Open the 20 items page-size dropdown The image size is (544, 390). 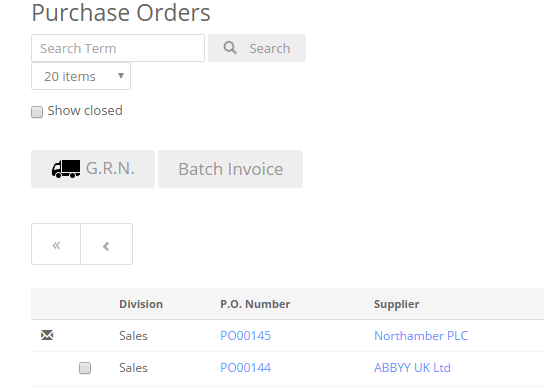(81, 76)
